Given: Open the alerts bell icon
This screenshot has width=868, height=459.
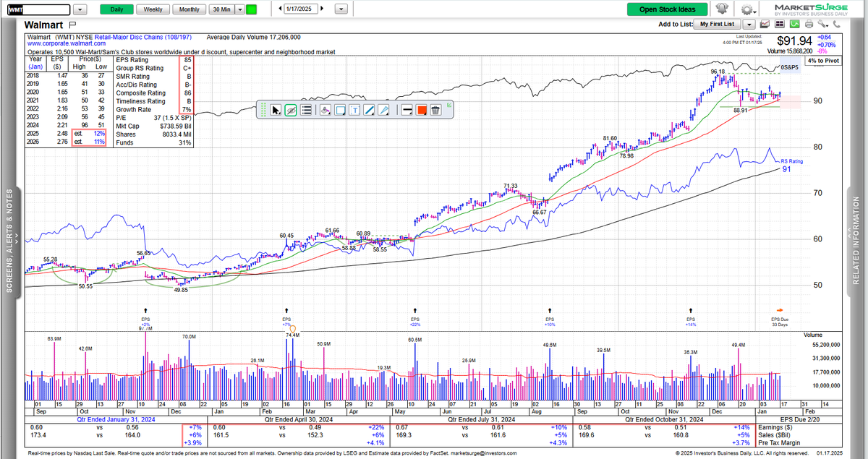Looking at the screenshot, I should (x=723, y=9).
